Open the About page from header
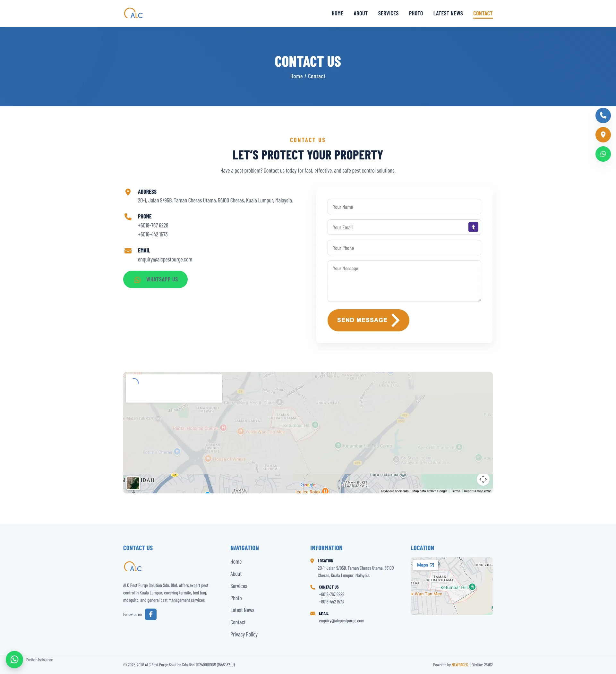This screenshot has height=674, width=616. click(361, 13)
